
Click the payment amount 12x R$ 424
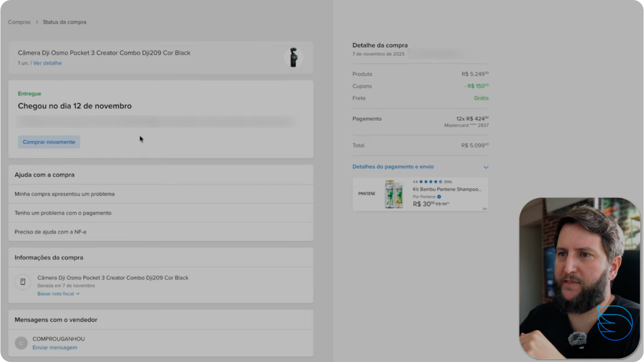472,118
